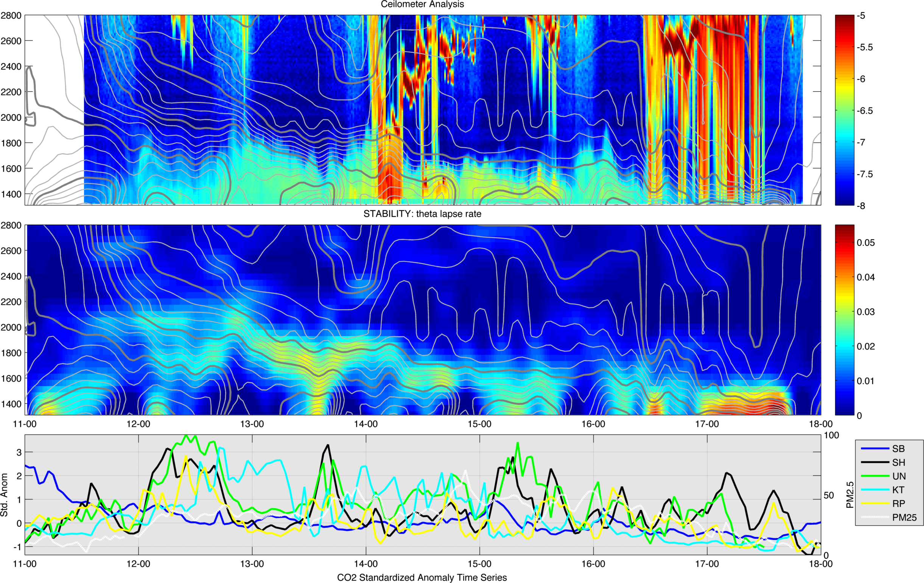Image resolution: width=924 pixels, height=583 pixels.
Task: Click the '3' tick on Std. Anom axis
Action: point(19,452)
